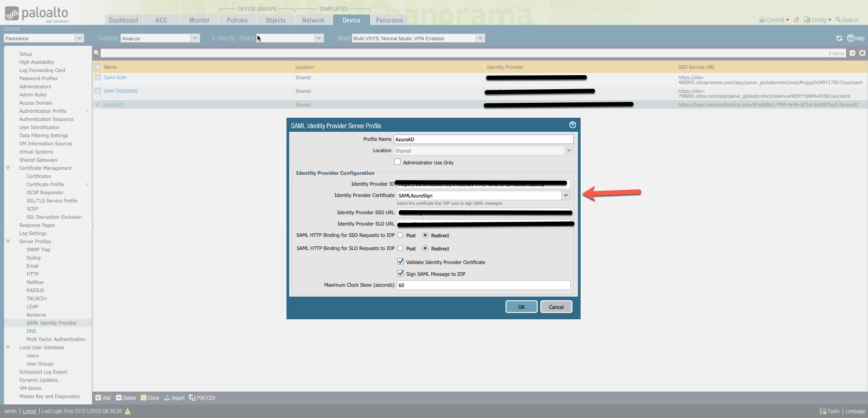Uncheck the AzureAD row checkbox

click(x=97, y=105)
